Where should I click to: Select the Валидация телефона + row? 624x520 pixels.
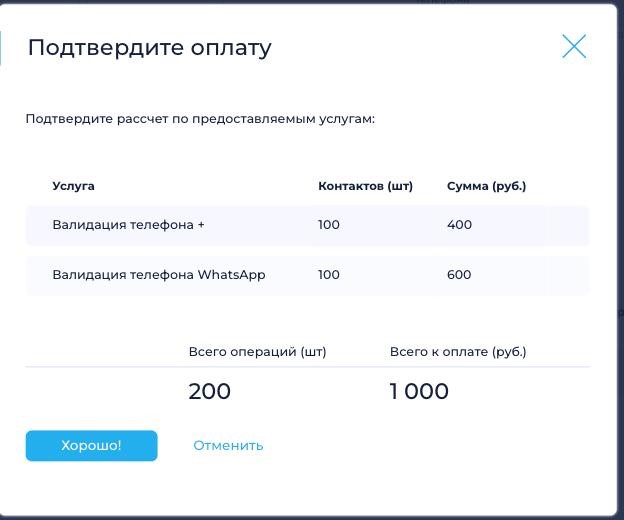click(x=307, y=225)
